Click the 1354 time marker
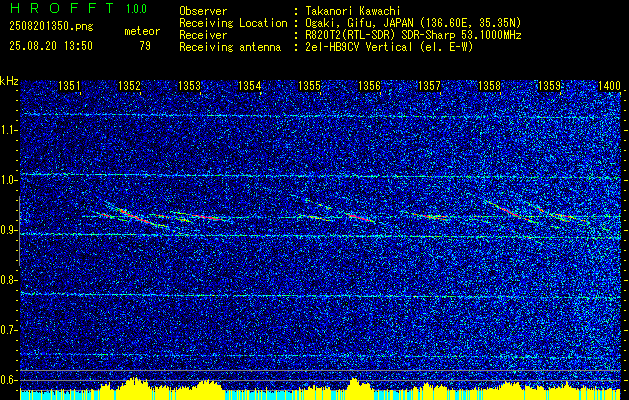The height and width of the screenshot is (400, 629). [x=250, y=86]
